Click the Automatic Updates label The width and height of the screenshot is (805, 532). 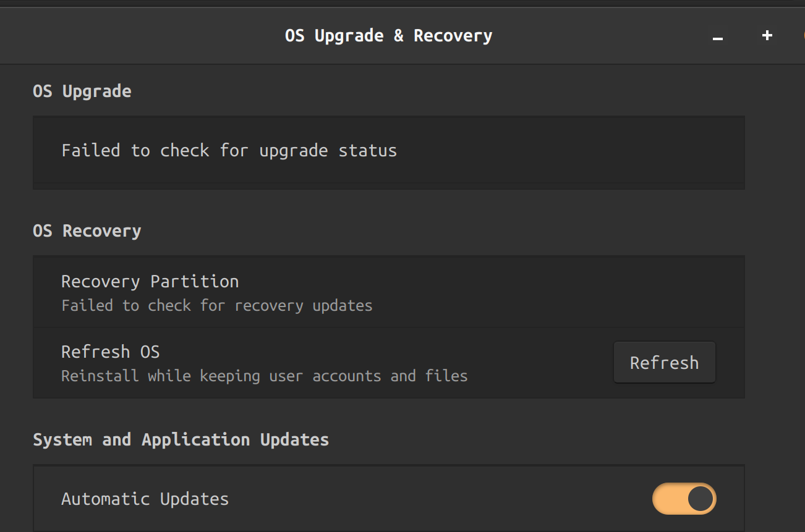click(145, 499)
